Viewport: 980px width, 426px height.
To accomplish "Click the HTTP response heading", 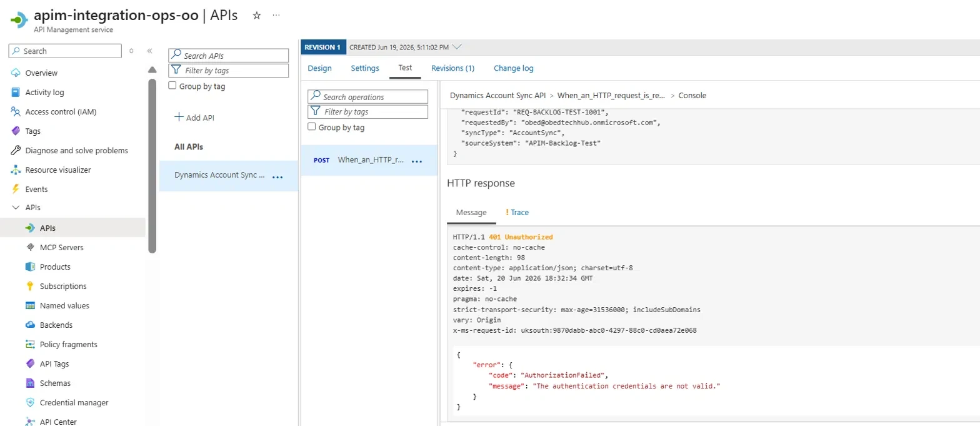I will 481,183.
